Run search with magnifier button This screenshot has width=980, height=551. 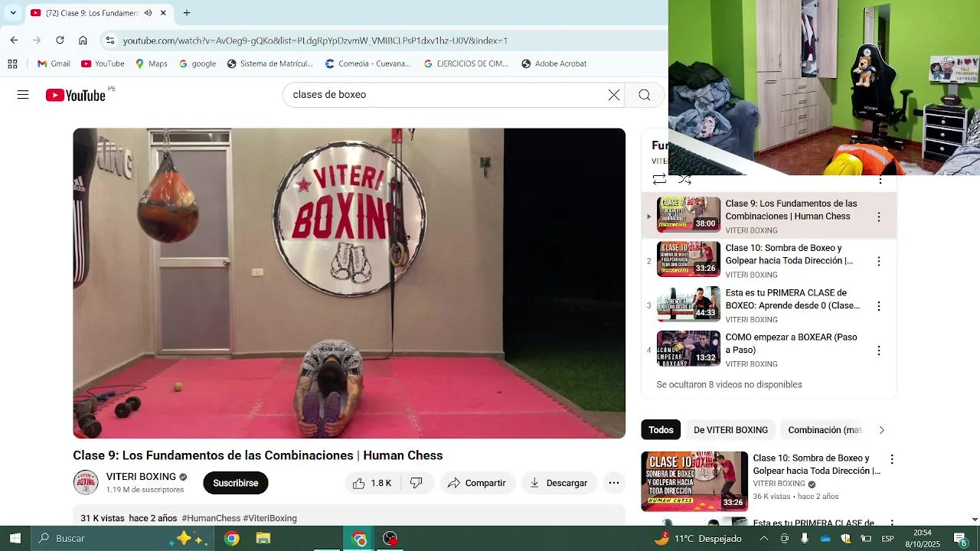[x=645, y=95]
